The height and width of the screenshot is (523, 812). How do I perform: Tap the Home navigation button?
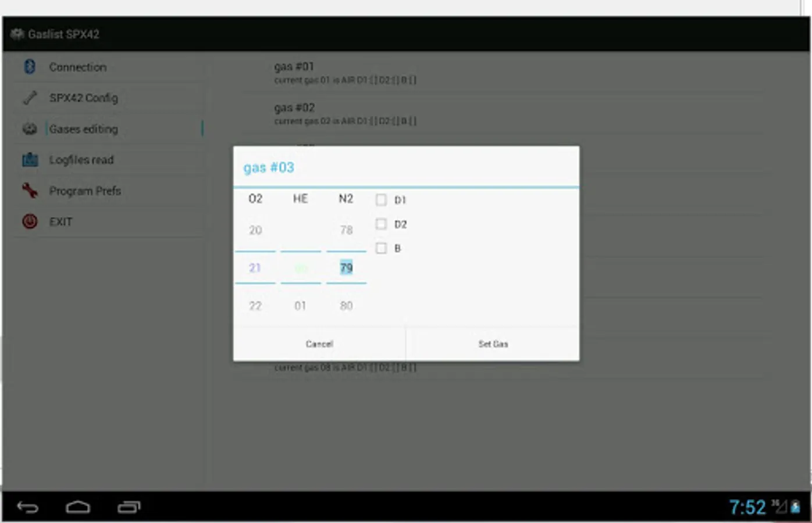(x=78, y=507)
